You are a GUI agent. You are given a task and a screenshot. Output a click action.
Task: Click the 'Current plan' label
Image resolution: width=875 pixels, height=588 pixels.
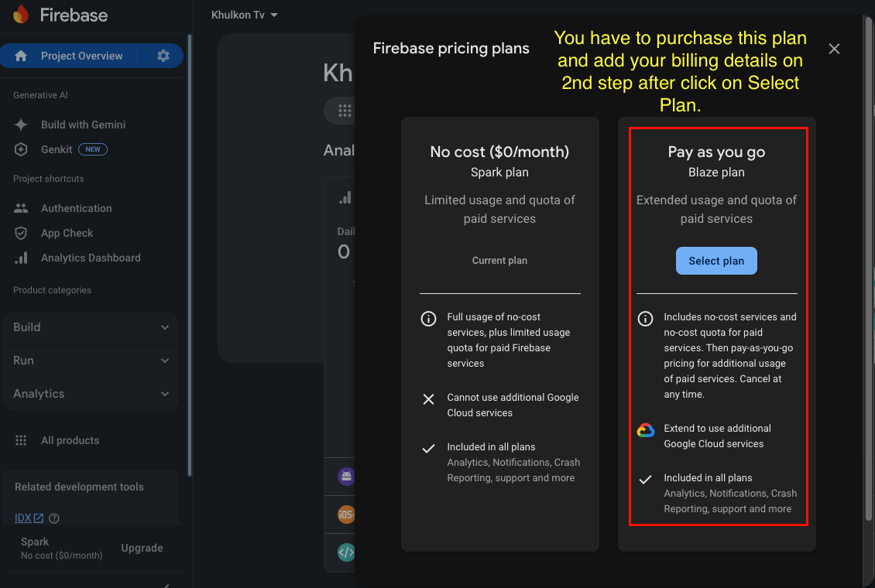(x=499, y=260)
